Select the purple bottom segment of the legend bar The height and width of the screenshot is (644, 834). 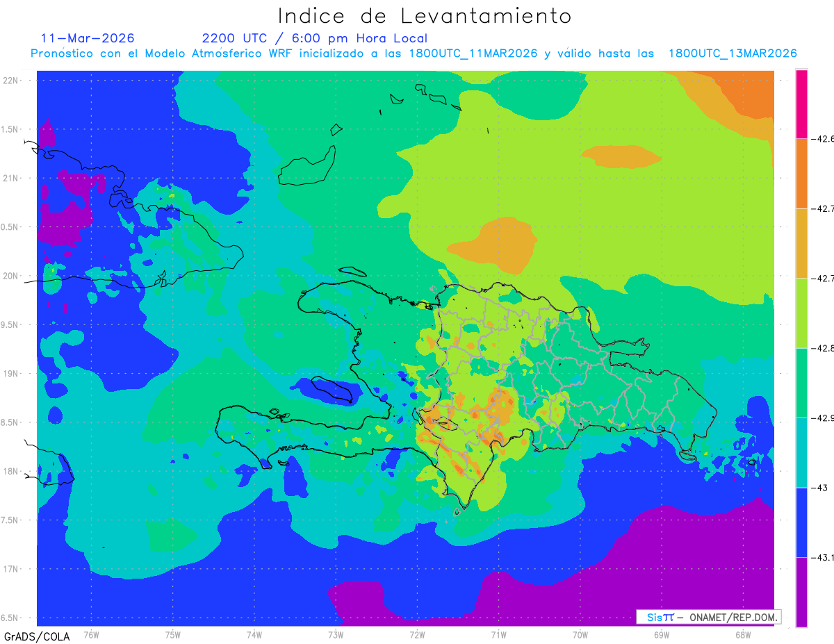(801, 592)
